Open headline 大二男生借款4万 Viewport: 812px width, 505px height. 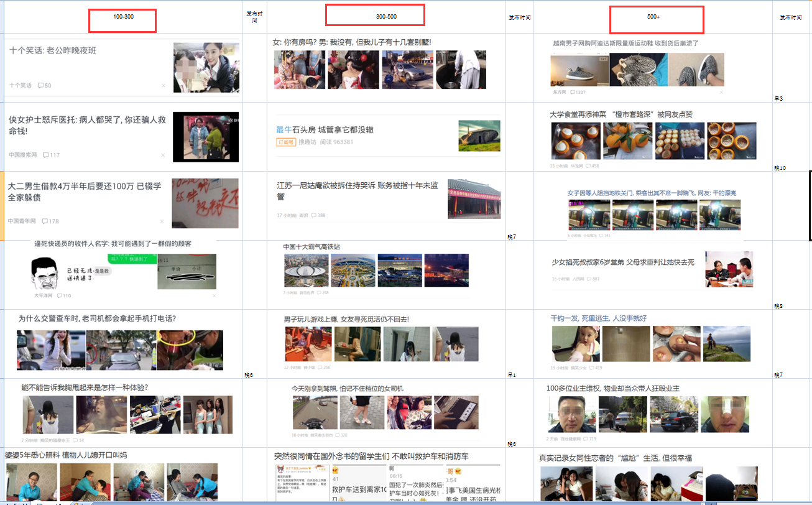click(x=85, y=192)
